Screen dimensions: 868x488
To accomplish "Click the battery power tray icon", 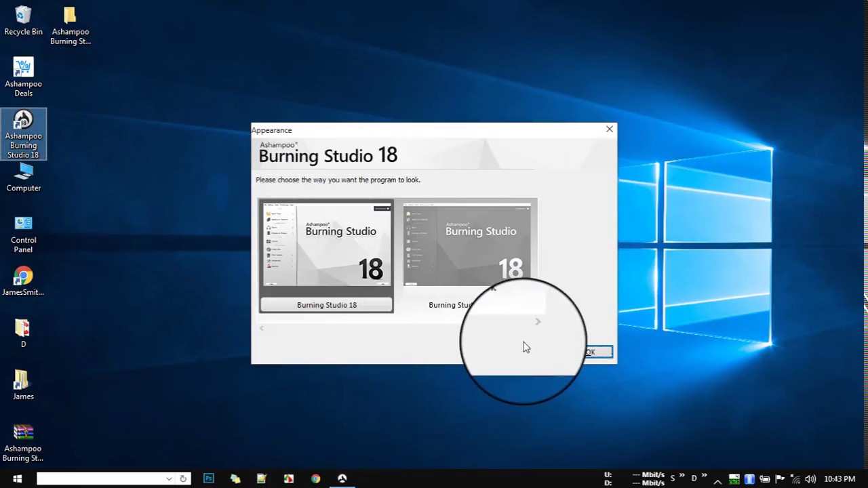I will 765,479.
